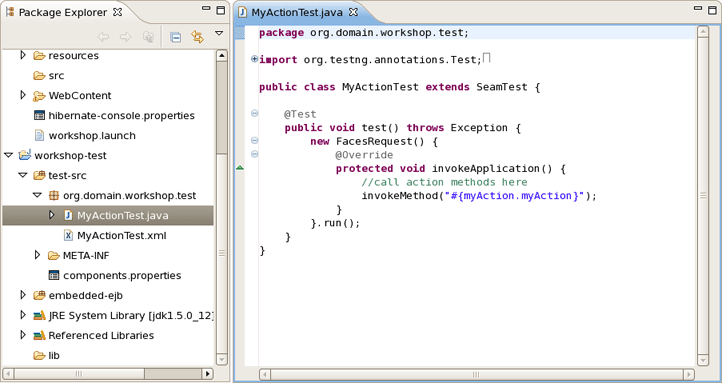Click the Up navigation icon in Package Explorer
This screenshot has height=383, width=722.
[x=148, y=37]
